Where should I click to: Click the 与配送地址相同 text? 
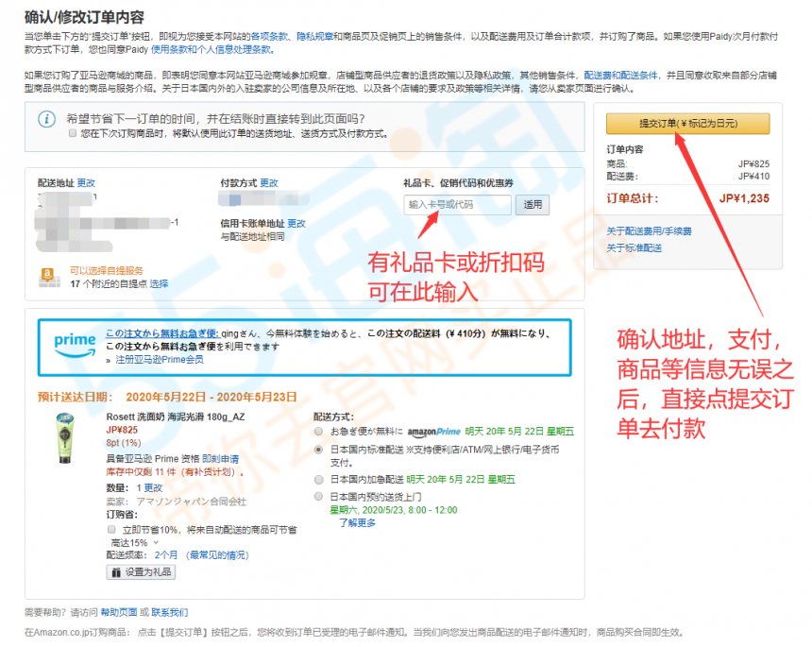coord(253,237)
